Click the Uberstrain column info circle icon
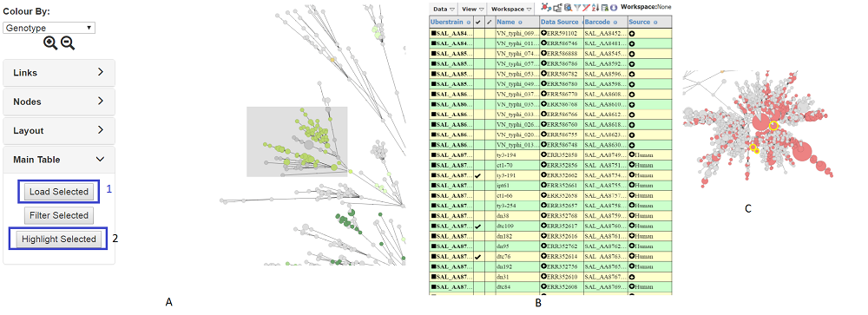The image size is (868, 315). 469,23
